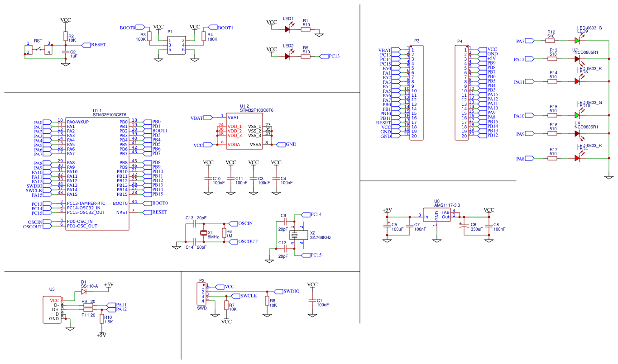Select pull-up resistor R10 1.5K
The image size is (618, 364).
click(x=102, y=319)
